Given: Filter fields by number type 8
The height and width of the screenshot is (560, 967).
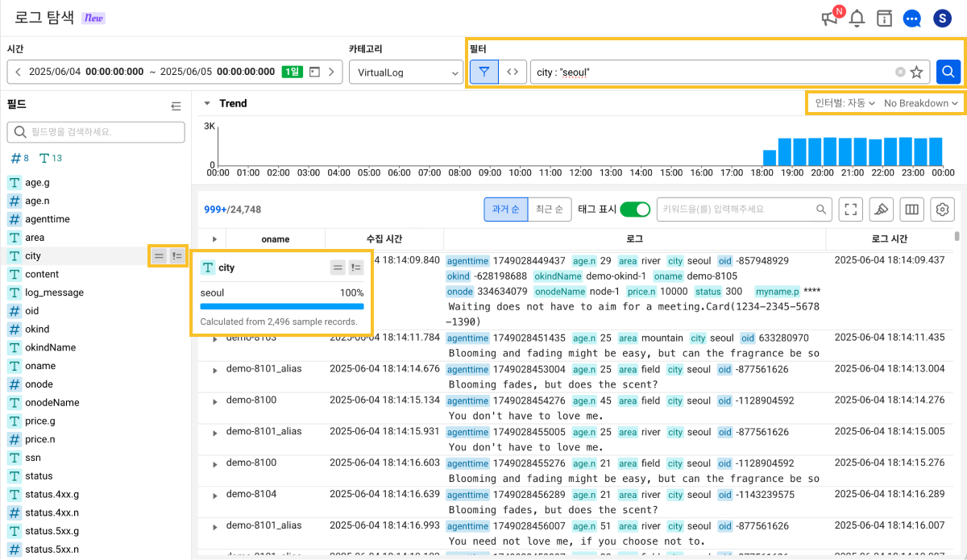Looking at the screenshot, I should coord(20,158).
